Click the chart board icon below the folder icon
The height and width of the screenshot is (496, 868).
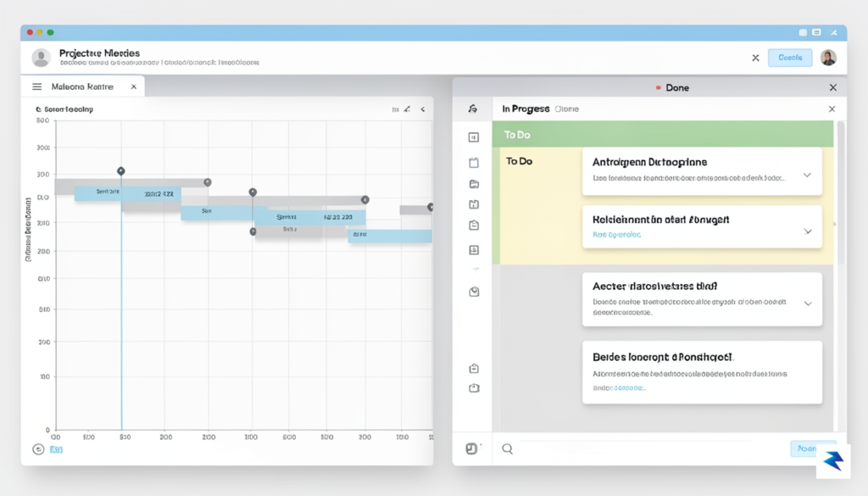(474, 204)
